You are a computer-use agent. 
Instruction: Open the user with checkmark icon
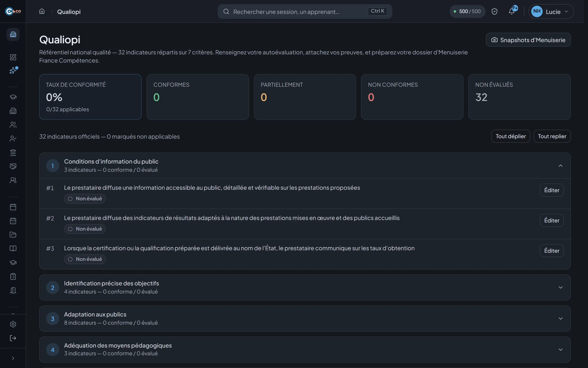[x=13, y=139]
